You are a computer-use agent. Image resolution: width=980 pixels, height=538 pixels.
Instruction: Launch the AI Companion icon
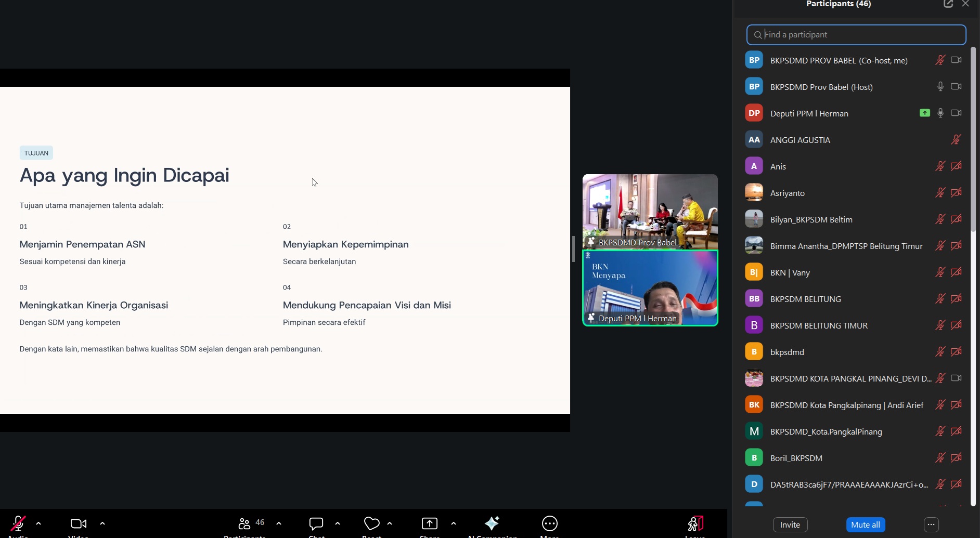pyautogui.click(x=492, y=523)
